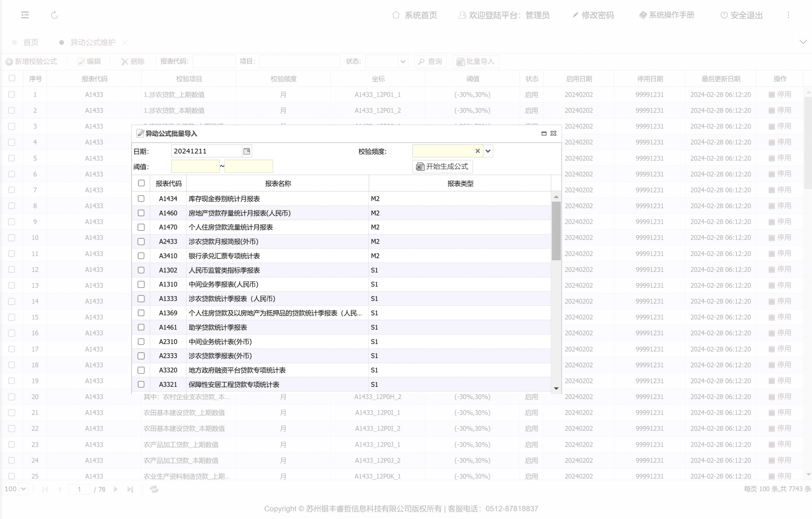
Task: Go to next page arrow icon
Action: pyautogui.click(x=116, y=489)
